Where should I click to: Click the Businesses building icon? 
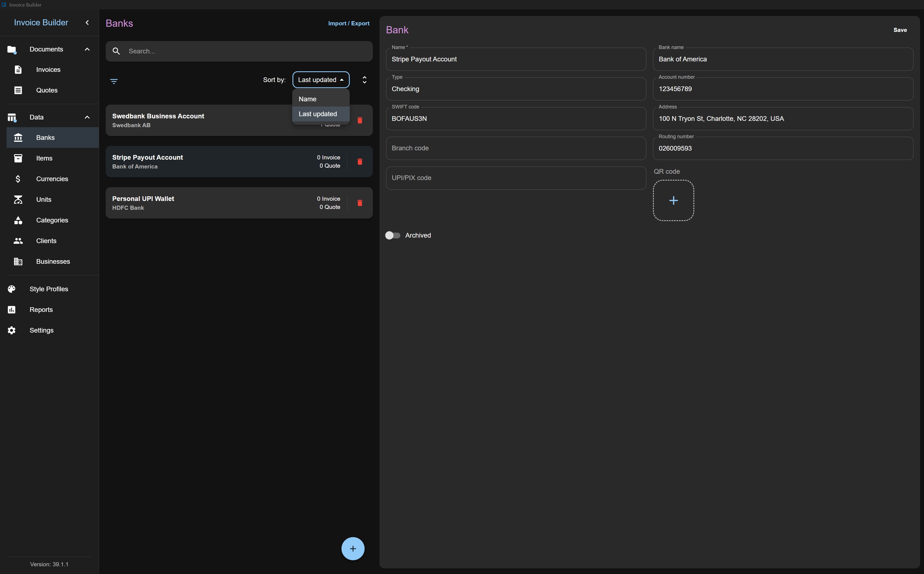pos(18,262)
